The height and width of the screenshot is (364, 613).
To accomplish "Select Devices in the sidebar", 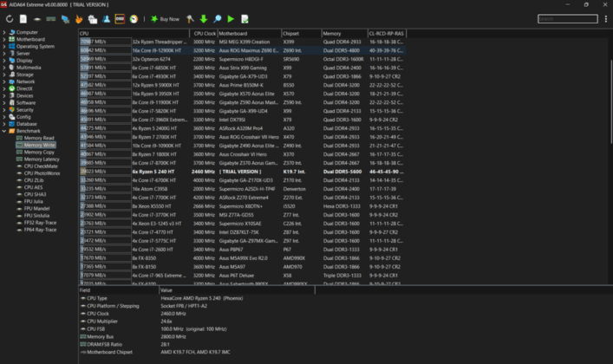I will [x=24, y=96].
